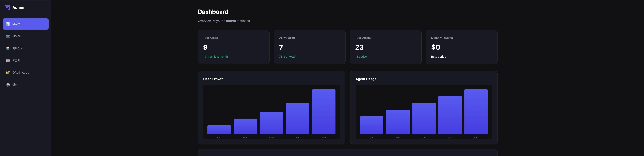Open the 에이전트 agents section
Screen dimensions: 644x156
click(x=17, y=48)
